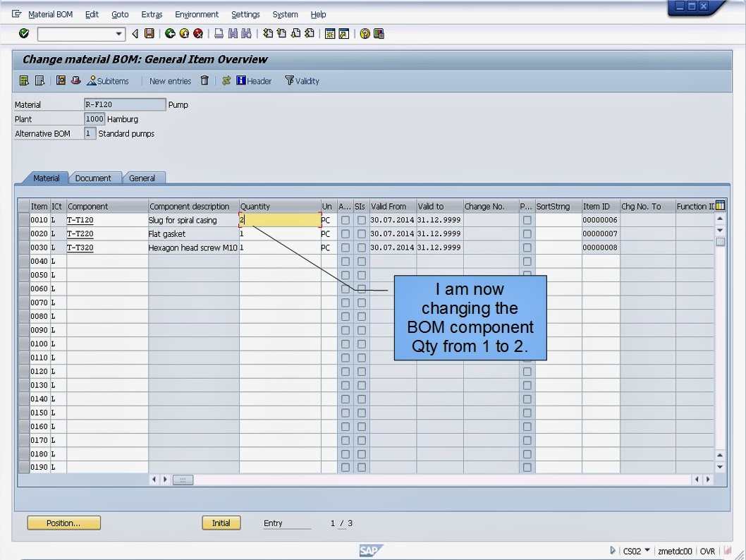Click the green Enter checkmark icon
The image size is (746, 560).
click(24, 33)
